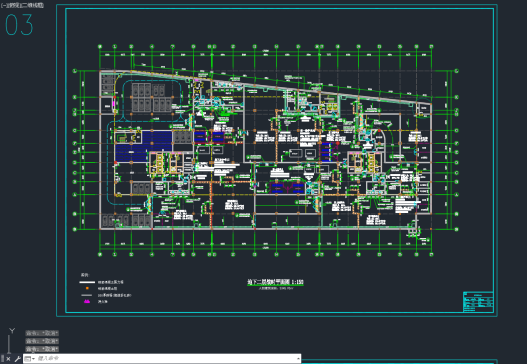Grab the command line grip handle
Screen dimensions: 527x364
click(2, 359)
